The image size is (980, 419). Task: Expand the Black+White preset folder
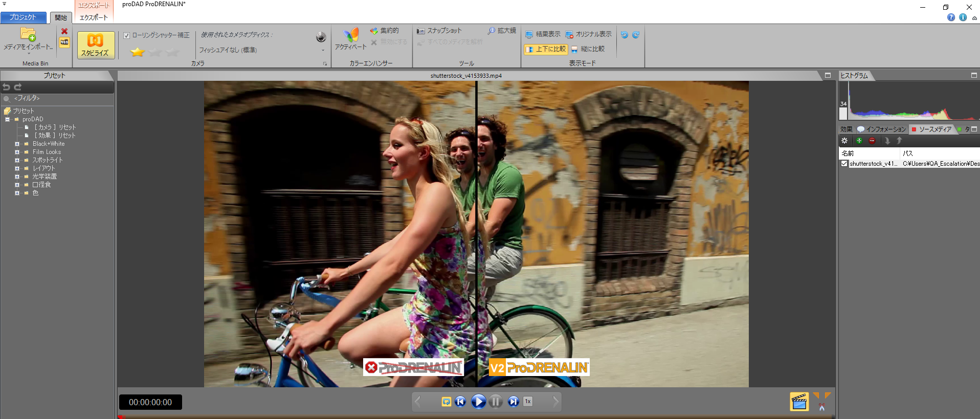coord(17,144)
